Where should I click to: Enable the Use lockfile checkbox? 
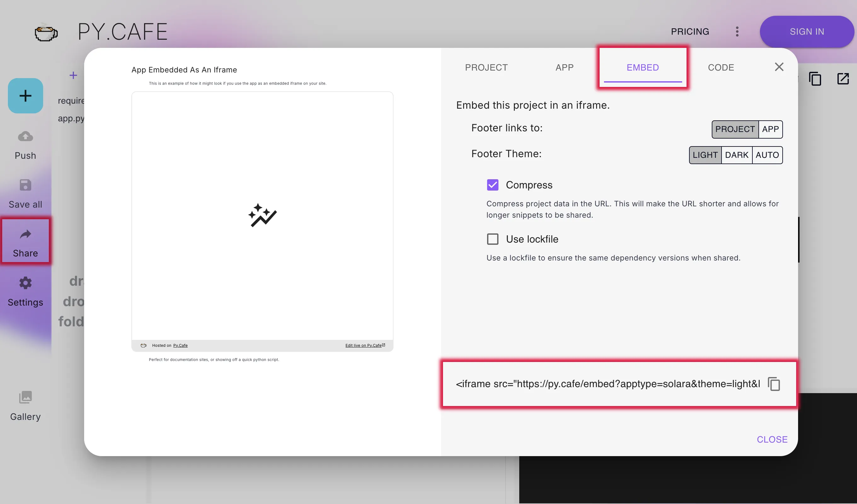[492, 239]
